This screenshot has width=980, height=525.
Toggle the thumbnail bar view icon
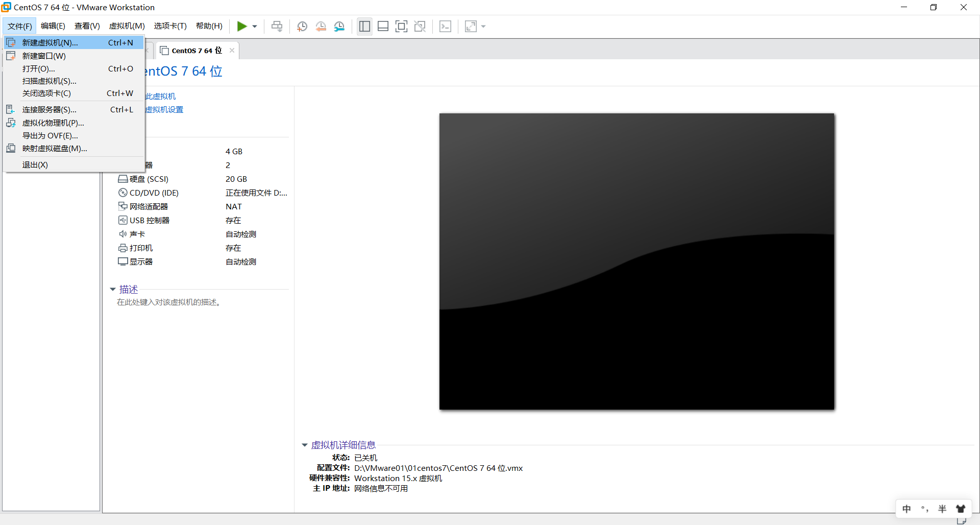(x=383, y=26)
